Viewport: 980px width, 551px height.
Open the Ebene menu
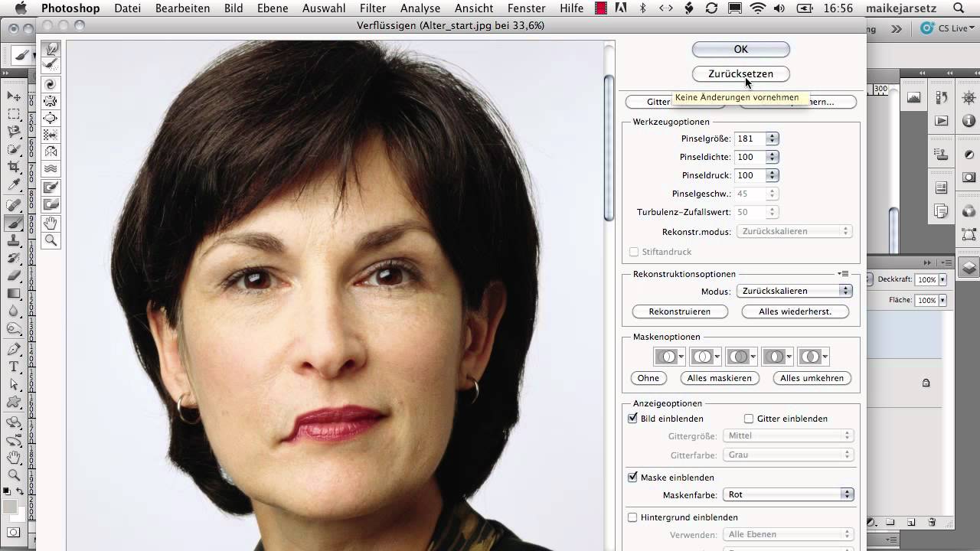273,8
